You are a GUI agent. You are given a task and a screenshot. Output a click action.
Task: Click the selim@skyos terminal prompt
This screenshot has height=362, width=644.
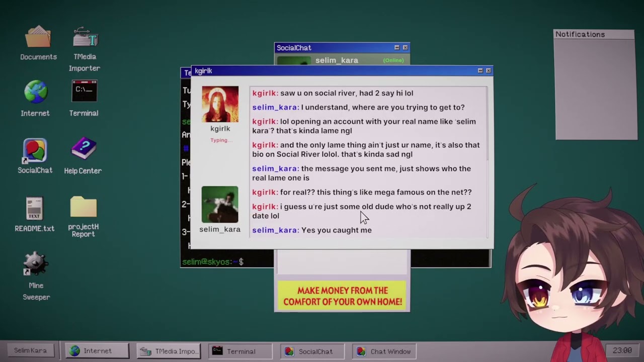212,261
